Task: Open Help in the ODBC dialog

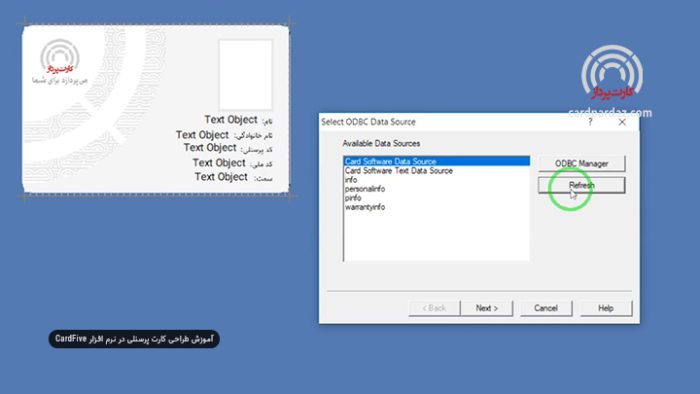Action: click(x=606, y=308)
